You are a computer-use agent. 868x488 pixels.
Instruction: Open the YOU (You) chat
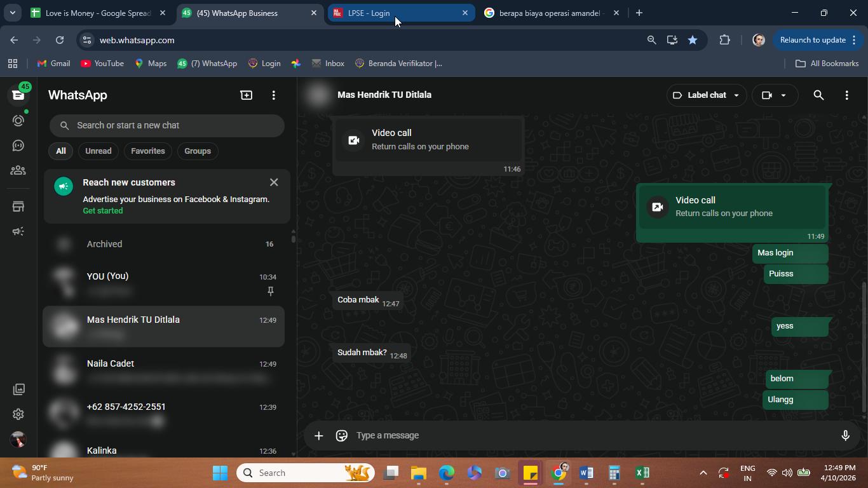(164, 283)
